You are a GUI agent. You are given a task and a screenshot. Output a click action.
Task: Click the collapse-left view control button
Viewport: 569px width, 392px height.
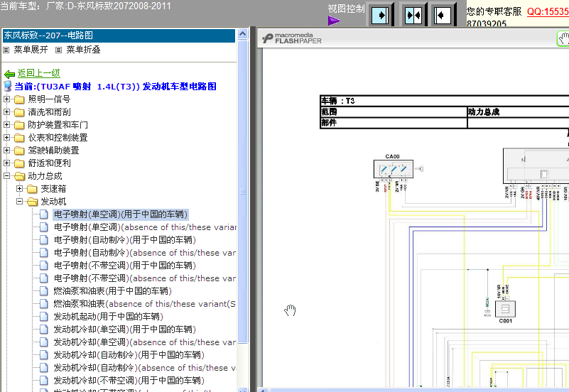pos(443,15)
